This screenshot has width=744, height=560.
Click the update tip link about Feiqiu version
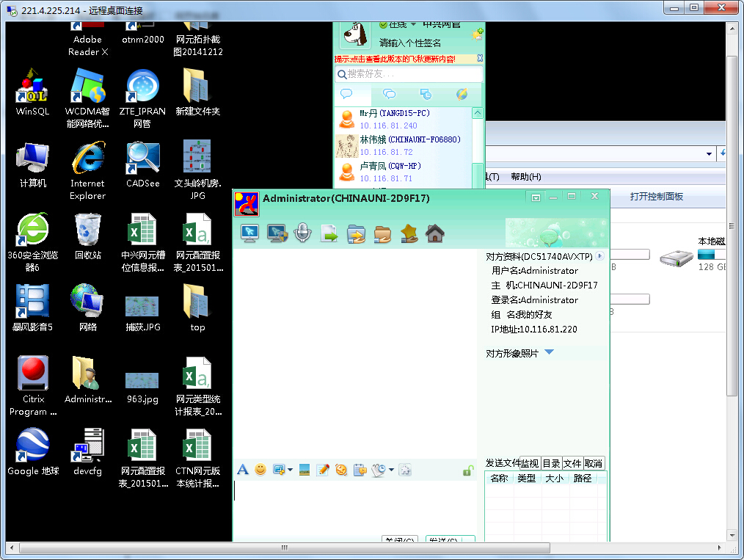click(x=395, y=59)
